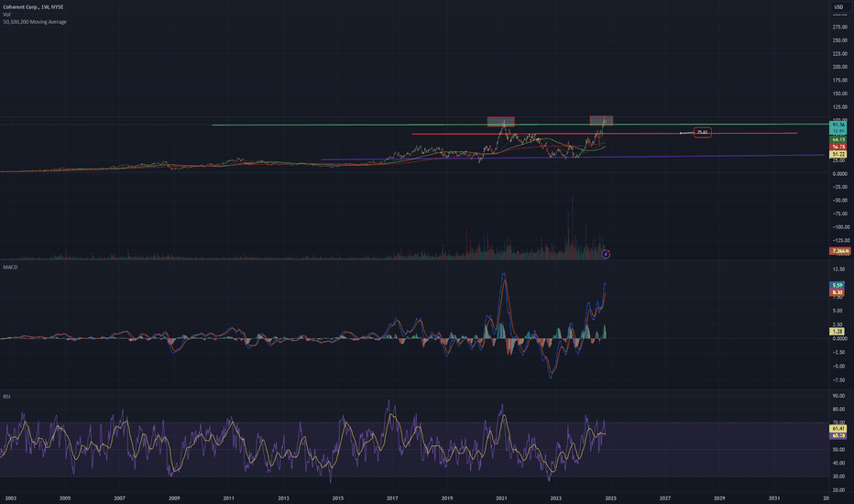This screenshot has width=854, height=504.
Task: Click the 12.50 MACD scale label
Action: coord(838,269)
